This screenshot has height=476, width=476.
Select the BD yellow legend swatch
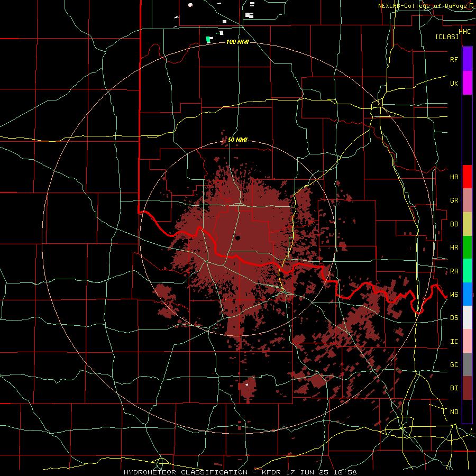coord(467,224)
